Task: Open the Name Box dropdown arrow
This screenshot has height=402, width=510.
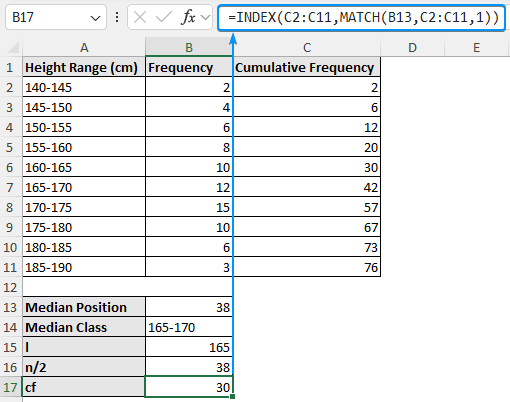Action: (x=95, y=18)
